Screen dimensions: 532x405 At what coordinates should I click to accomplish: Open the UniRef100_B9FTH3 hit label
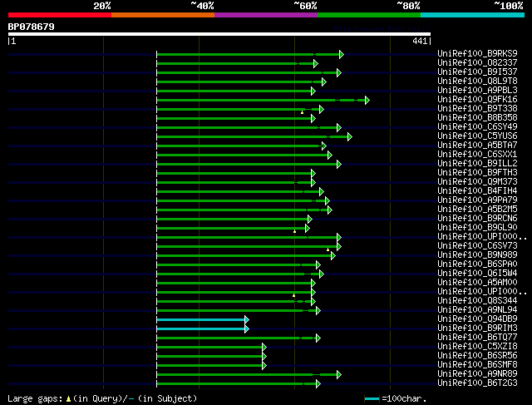(x=477, y=172)
